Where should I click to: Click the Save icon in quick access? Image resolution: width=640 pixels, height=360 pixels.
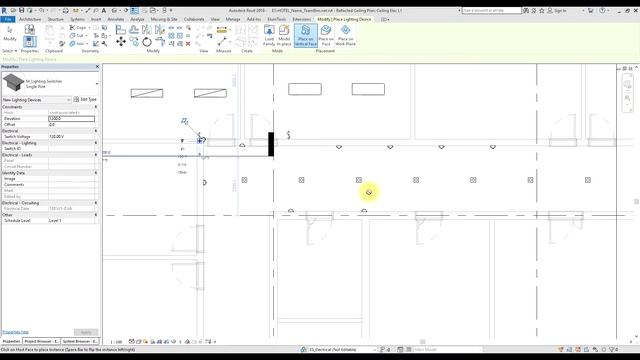(22, 10)
